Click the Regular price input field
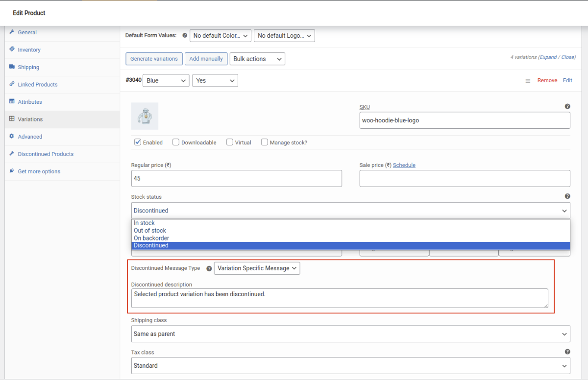 tap(236, 179)
